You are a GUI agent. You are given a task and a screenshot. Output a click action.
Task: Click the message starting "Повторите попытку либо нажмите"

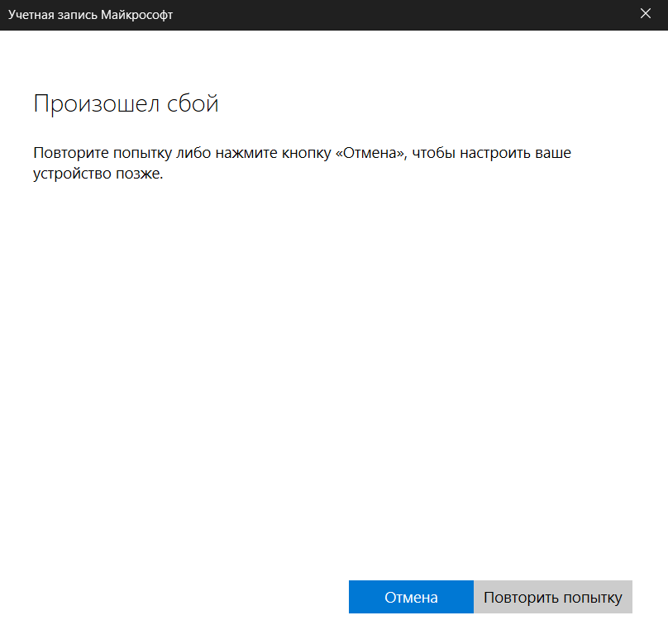[302, 163]
